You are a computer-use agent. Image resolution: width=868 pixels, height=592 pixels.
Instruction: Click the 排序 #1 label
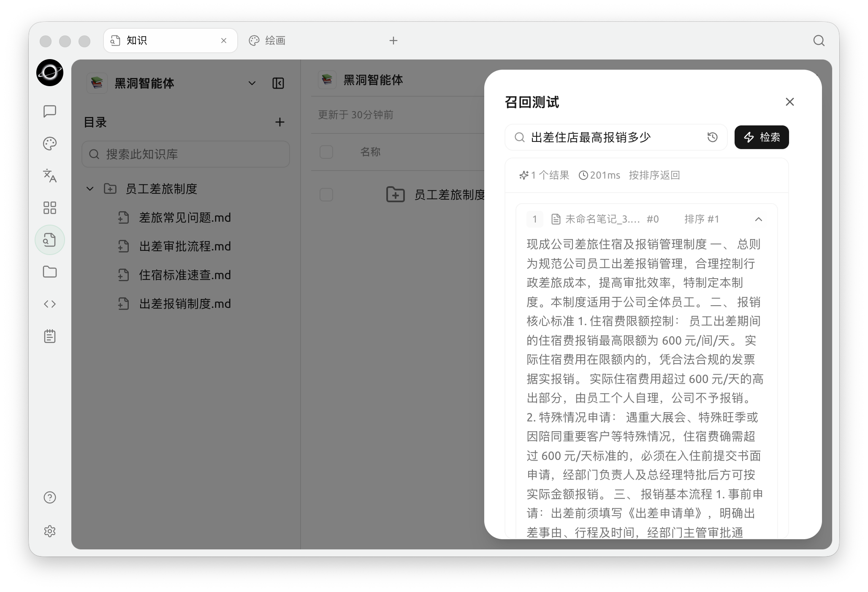point(701,219)
